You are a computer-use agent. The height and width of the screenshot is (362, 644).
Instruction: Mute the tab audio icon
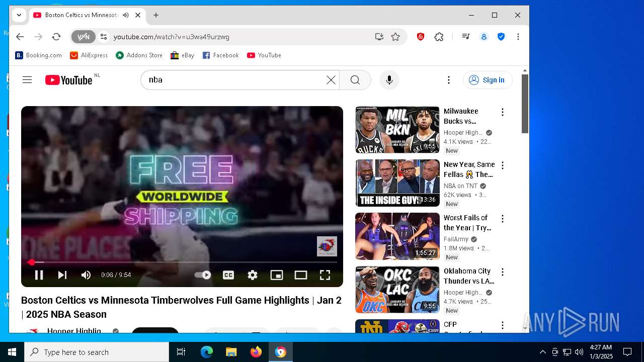tap(126, 15)
